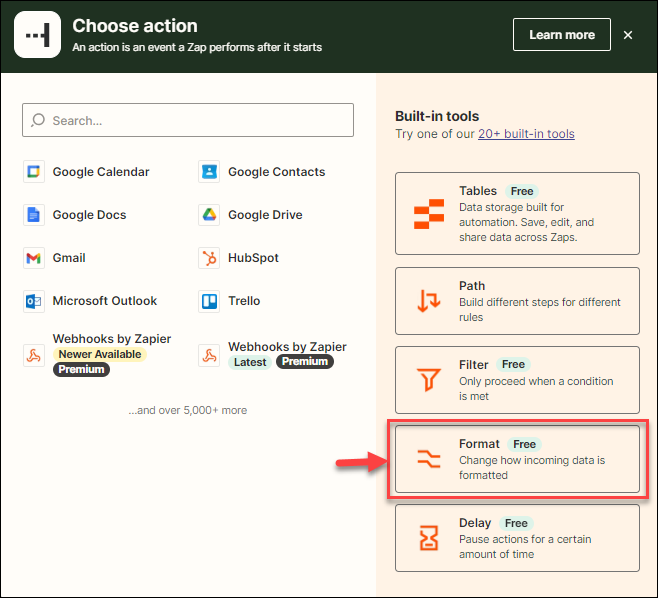Viewport: 658px width, 598px height.
Task: Open the Tables title text
Action: [x=478, y=191]
